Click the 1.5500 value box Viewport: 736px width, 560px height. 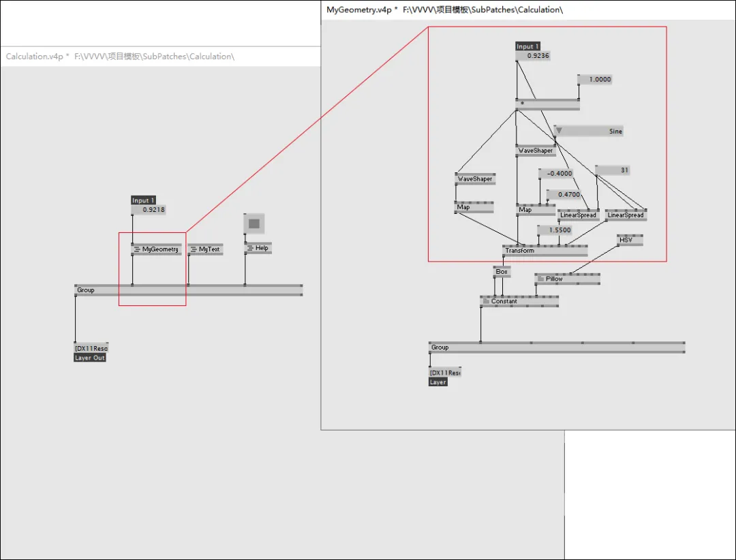555,230
